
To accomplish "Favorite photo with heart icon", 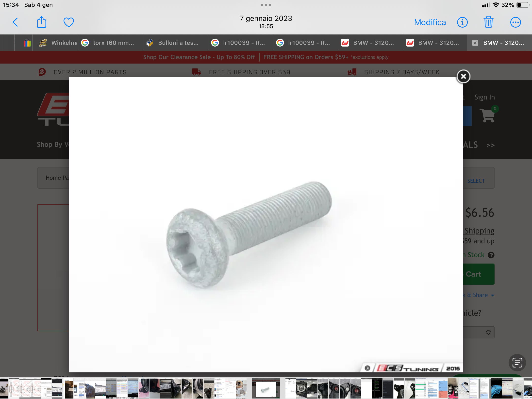I will tap(68, 22).
